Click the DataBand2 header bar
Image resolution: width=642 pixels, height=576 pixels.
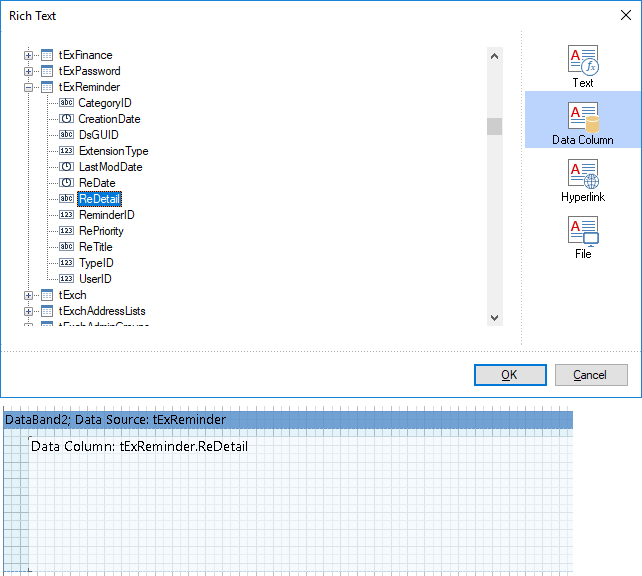288,420
